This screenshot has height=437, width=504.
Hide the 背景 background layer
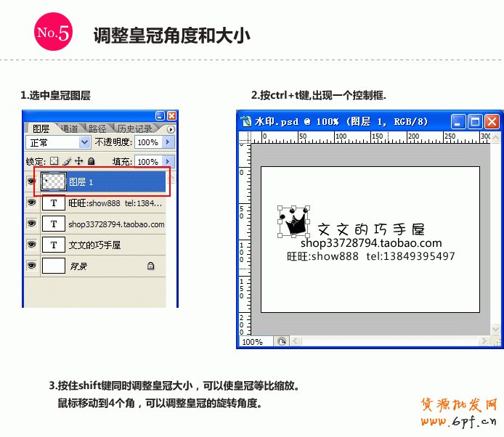[x=31, y=266]
